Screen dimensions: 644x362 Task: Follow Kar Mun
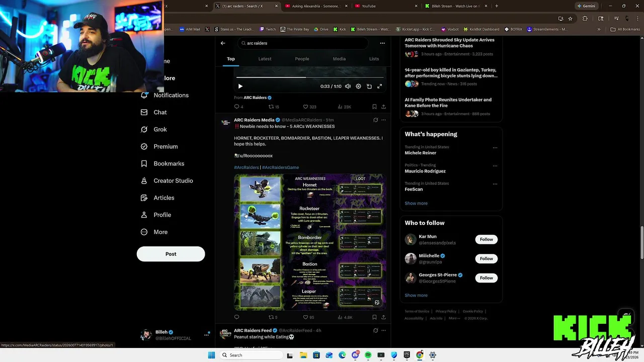click(487, 239)
